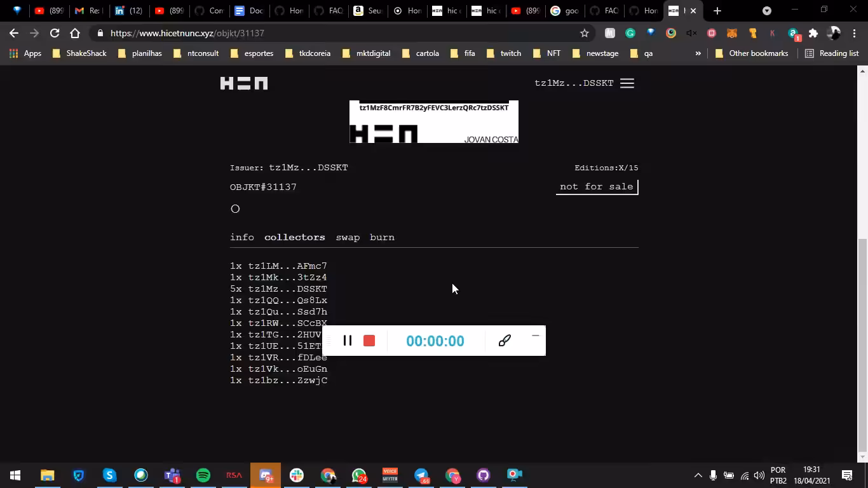Viewport: 868px width, 488px height.
Task: Open File Explorer from the taskbar
Action: click(x=48, y=475)
